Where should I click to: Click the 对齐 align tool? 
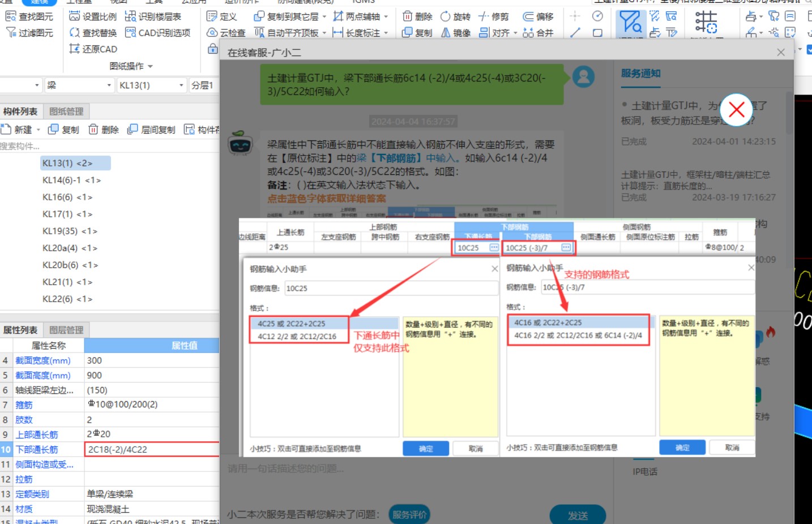pos(494,33)
